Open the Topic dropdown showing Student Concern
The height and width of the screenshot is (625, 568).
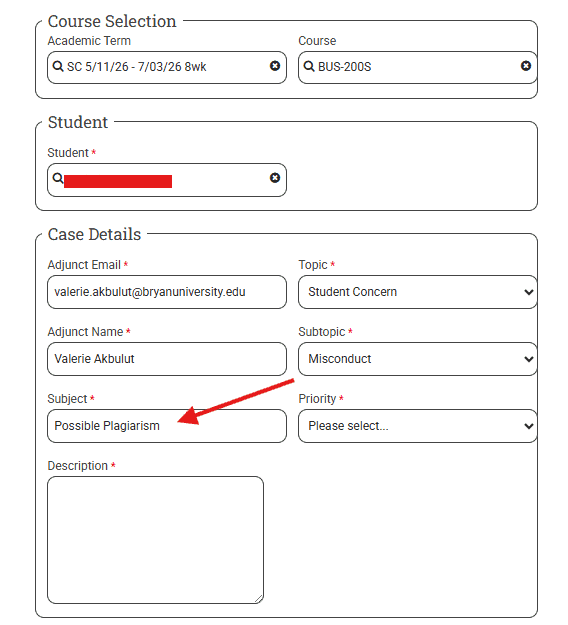coord(418,292)
